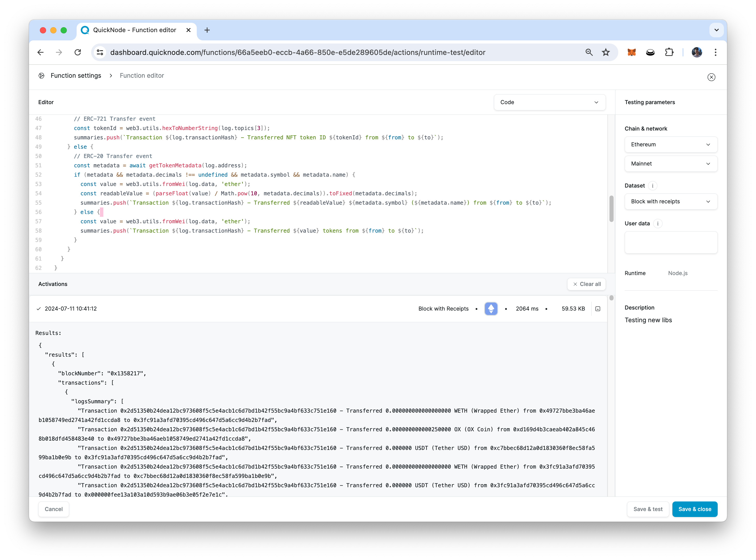756x560 pixels.
Task: Click line number 51 in the gutter
Action: (38, 166)
